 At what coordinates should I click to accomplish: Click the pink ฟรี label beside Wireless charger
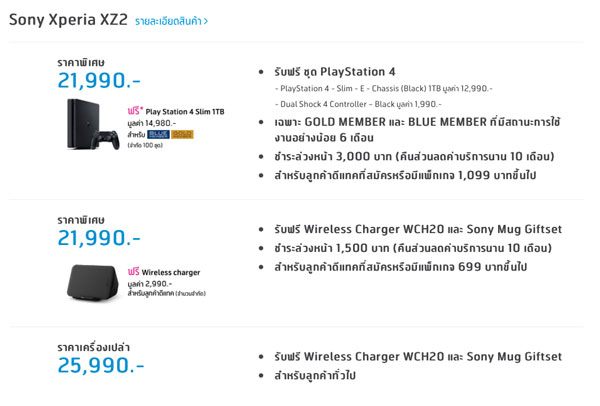[134, 272]
